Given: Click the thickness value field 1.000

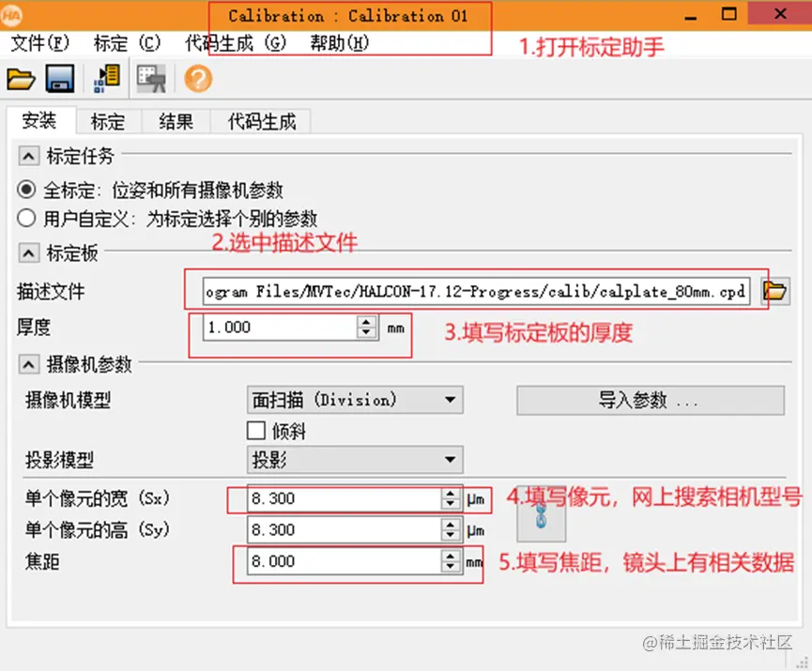Looking at the screenshot, I should (x=280, y=328).
